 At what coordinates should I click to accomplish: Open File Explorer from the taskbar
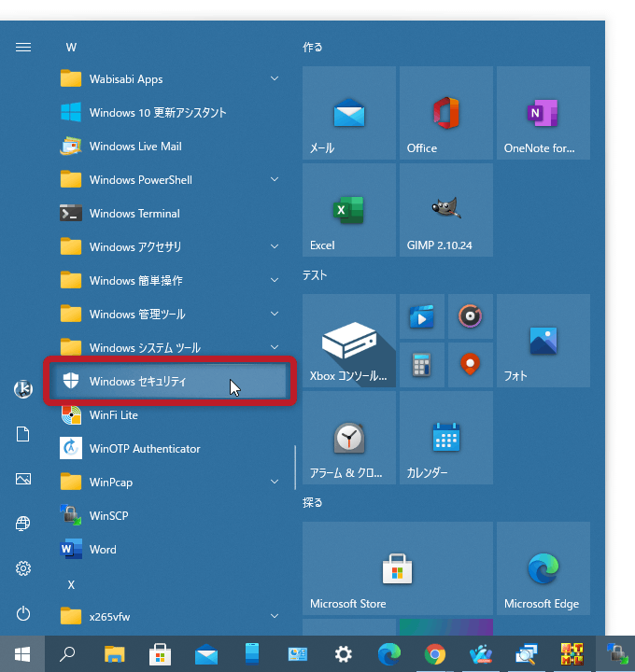pyautogui.click(x=115, y=654)
